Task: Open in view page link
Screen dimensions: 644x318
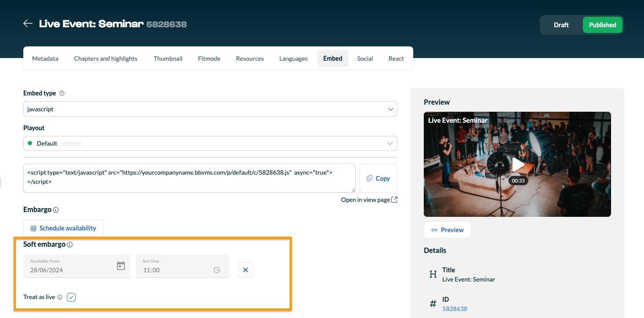Action: [365, 200]
